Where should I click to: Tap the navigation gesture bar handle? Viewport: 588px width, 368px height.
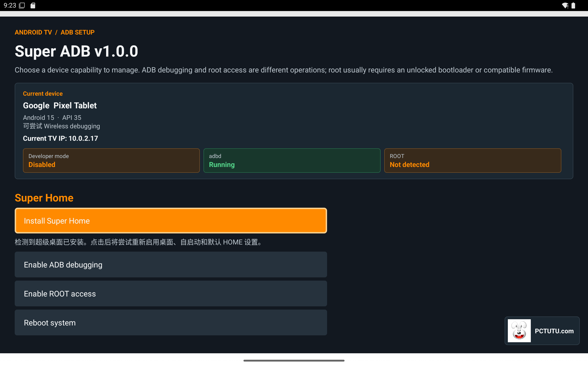pyautogui.click(x=294, y=360)
